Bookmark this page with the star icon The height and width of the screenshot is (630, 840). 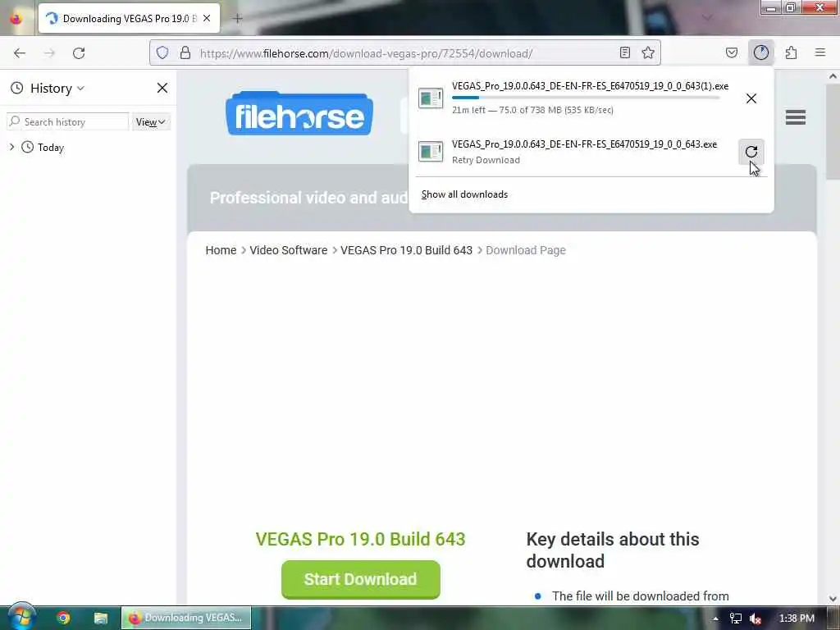(648, 52)
